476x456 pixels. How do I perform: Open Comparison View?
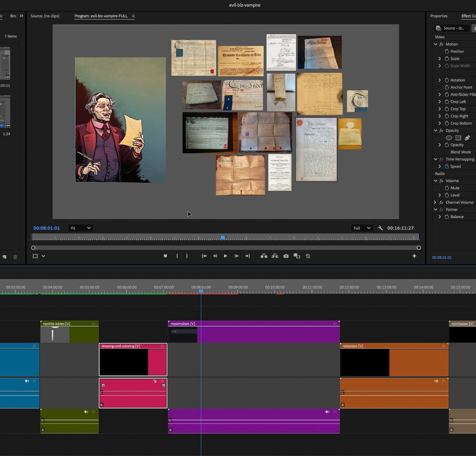(297, 256)
